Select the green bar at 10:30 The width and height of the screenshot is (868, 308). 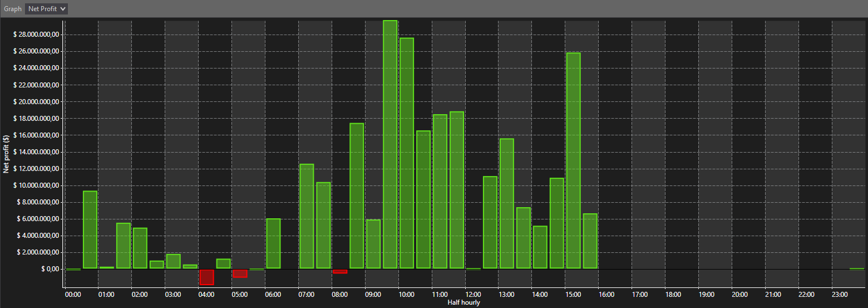pos(423,200)
